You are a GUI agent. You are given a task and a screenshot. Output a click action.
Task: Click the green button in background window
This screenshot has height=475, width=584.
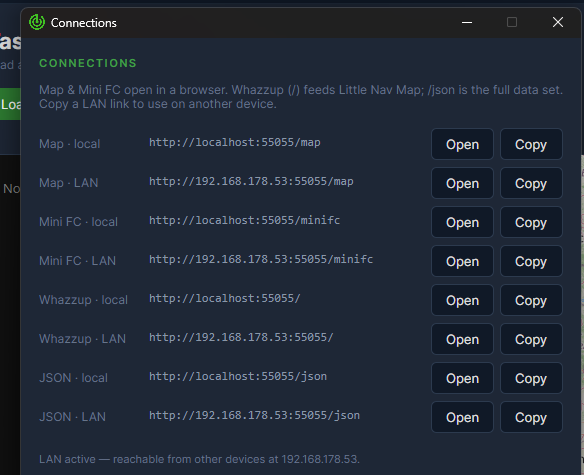click(10, 104)
